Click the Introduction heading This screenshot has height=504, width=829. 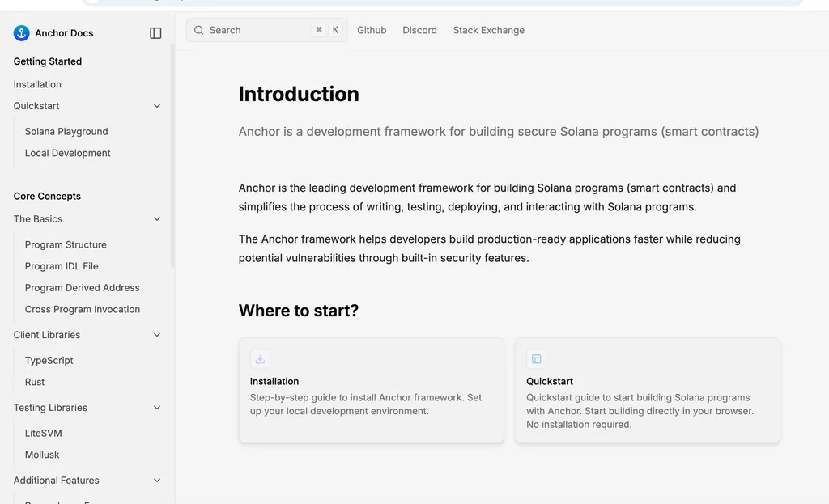(299, 94)
